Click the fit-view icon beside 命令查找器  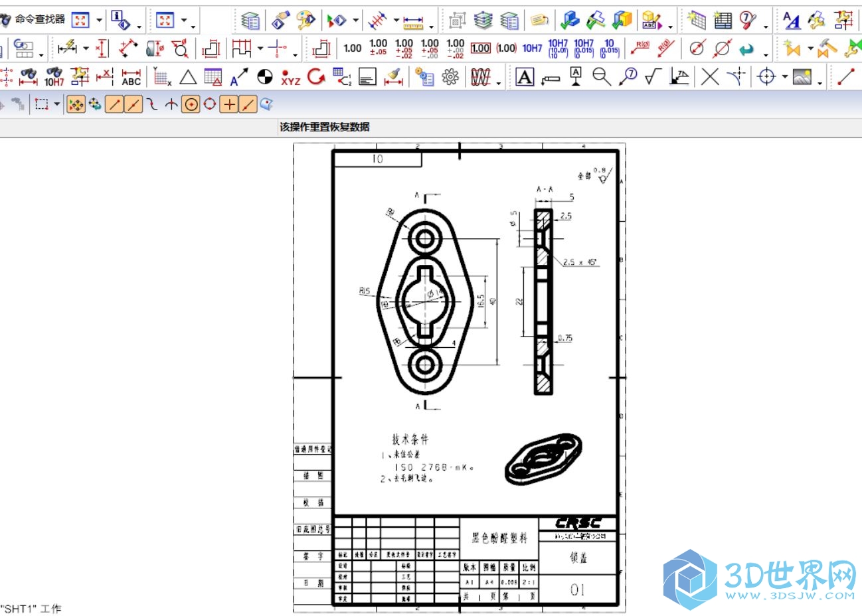click(x=80, y=21)
